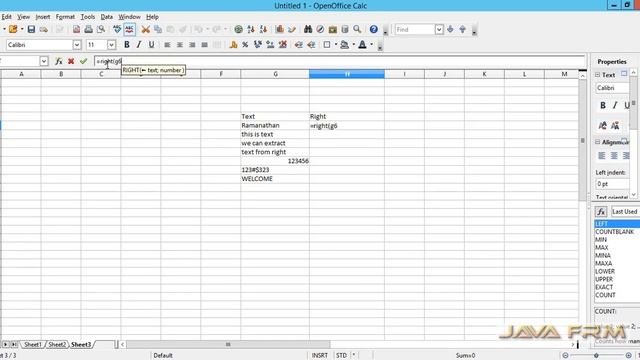Open the font size 11 dropdown

pos(111,45)
